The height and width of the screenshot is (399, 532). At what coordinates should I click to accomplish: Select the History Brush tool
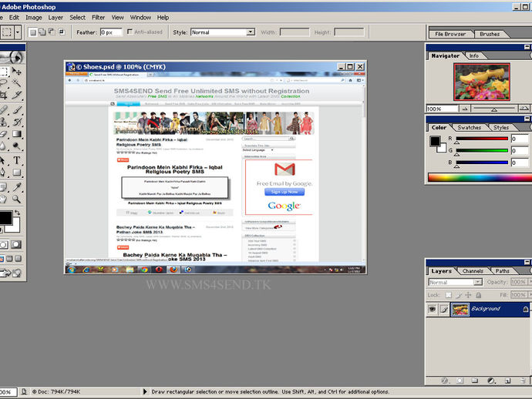pos(16,122)
